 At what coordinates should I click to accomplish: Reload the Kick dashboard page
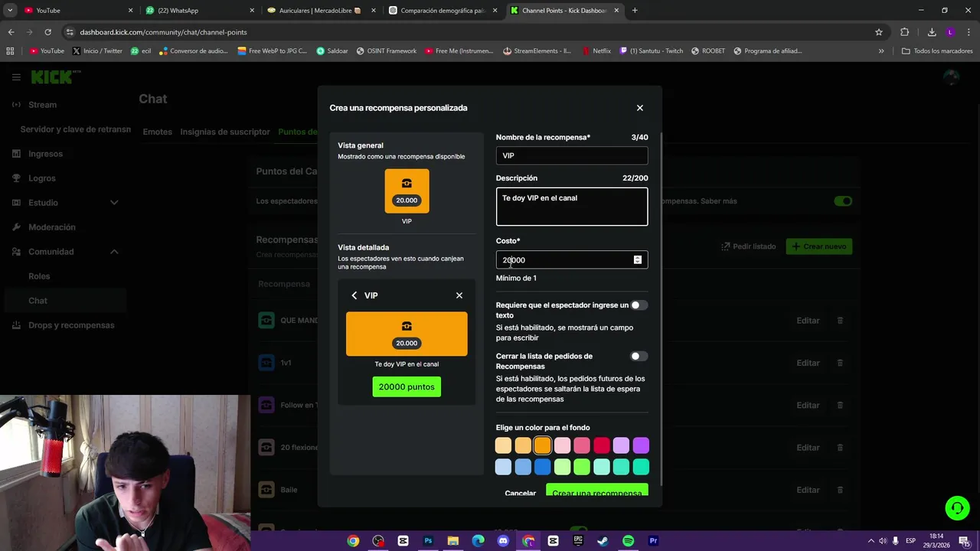(x=47, y=32)
